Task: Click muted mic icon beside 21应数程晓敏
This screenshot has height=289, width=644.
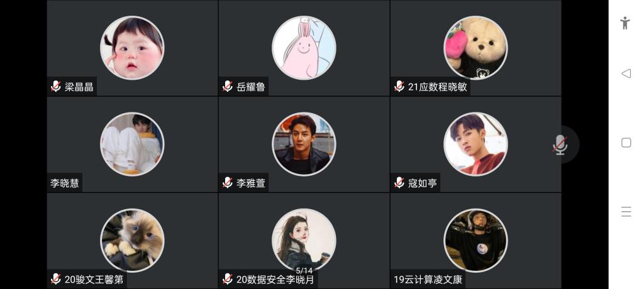Action: coord(399,86)
